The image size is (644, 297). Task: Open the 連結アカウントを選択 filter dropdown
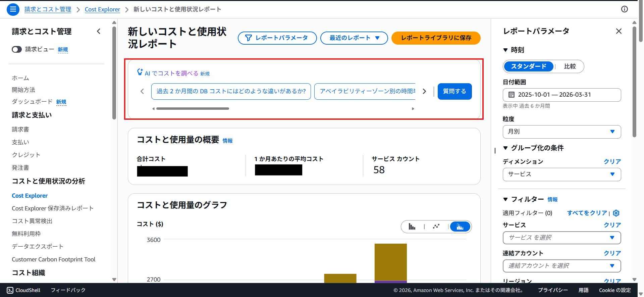562,266
